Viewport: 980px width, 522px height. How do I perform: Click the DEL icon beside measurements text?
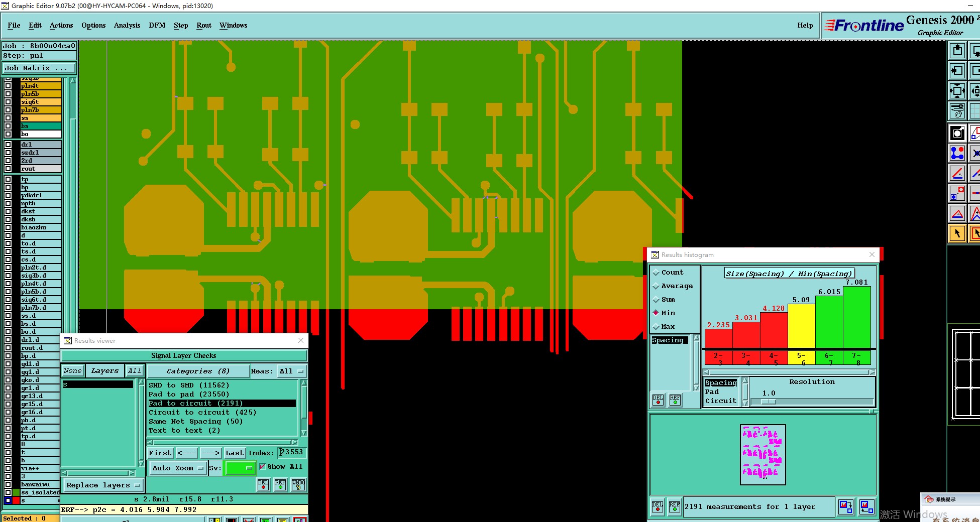pos(658,507)
